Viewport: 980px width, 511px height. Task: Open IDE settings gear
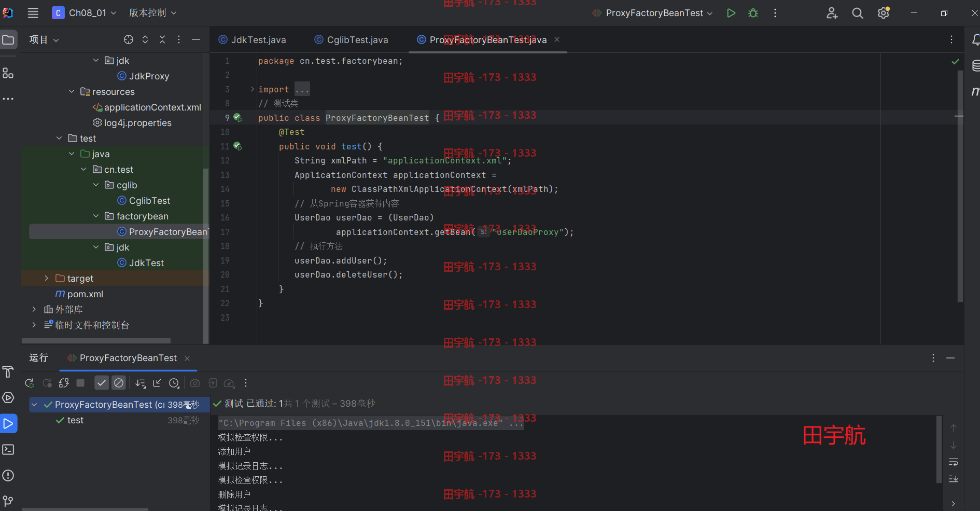(884, 13)
